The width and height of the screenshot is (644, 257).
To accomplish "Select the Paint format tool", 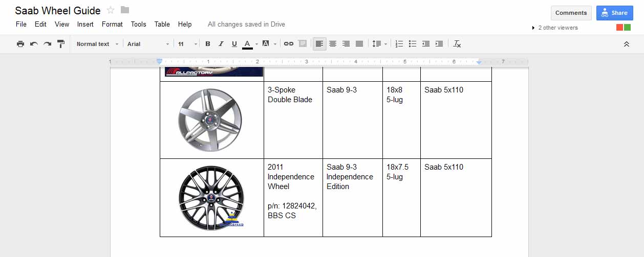I will (61, 44).
